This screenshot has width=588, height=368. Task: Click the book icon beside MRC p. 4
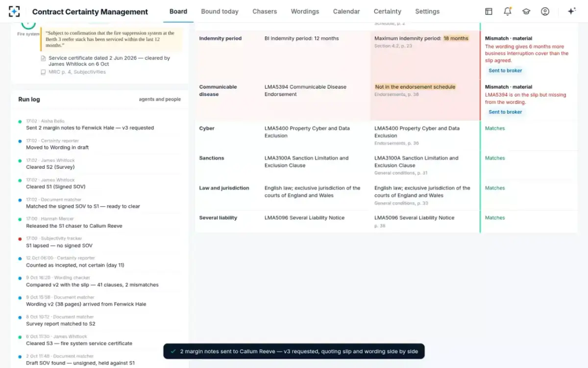(x=44, y=72)
